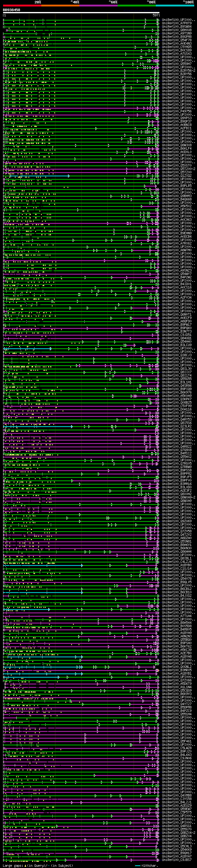
Task: Select hit UniRef100_A7P8T9
Action: tap(177, 23)
